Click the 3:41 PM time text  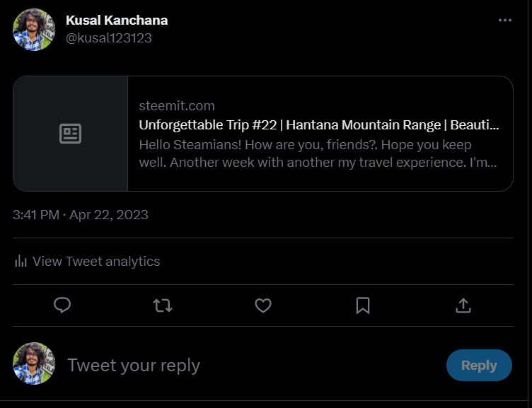[36, 215]
